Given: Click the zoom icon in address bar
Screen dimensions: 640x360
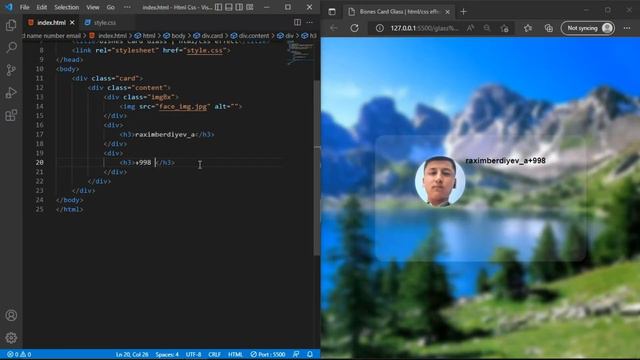Looking at the screenshot, I should pos(487,28).
